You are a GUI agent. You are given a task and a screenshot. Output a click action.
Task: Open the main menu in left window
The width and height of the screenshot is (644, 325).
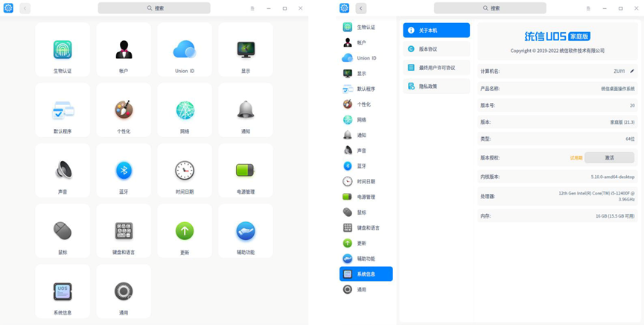252,8
